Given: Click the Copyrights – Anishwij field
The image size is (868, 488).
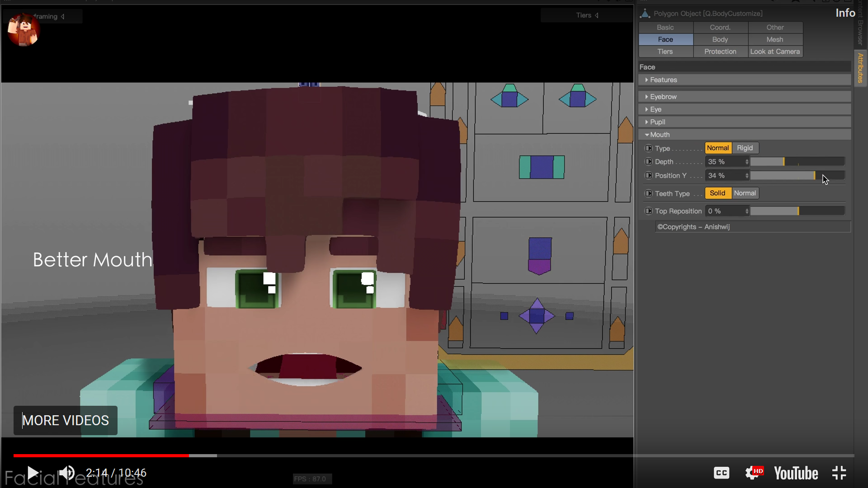Looking at the screenshot, I should (x=753, y=227).
